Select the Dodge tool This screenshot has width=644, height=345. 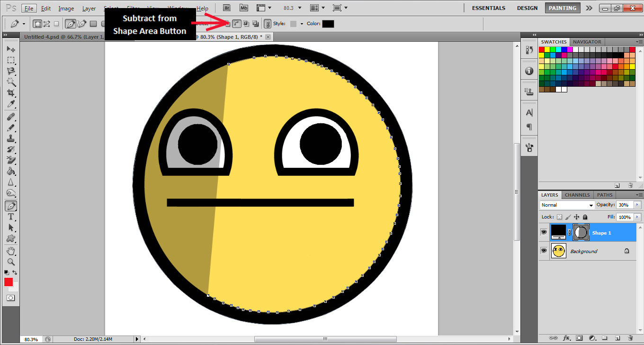coord(10,193)
